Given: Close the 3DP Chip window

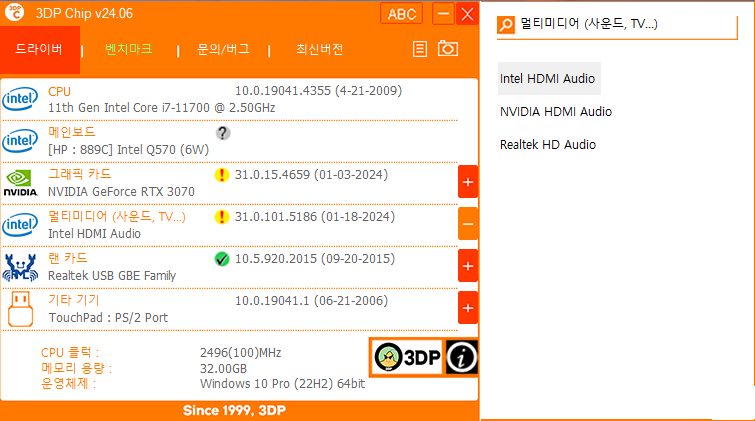Looking at the screenshot, I should [x=467, y=13].
